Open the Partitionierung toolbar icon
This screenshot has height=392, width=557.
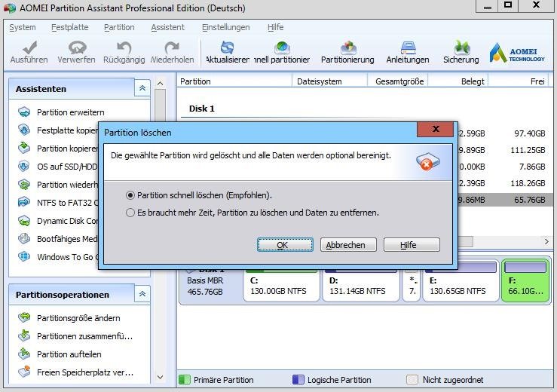(348, 47)
